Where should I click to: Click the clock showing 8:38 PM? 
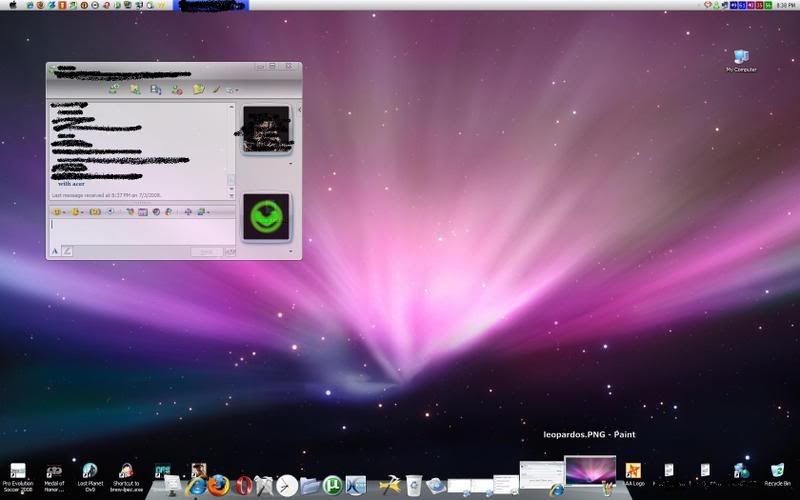[x=786, y=5]
